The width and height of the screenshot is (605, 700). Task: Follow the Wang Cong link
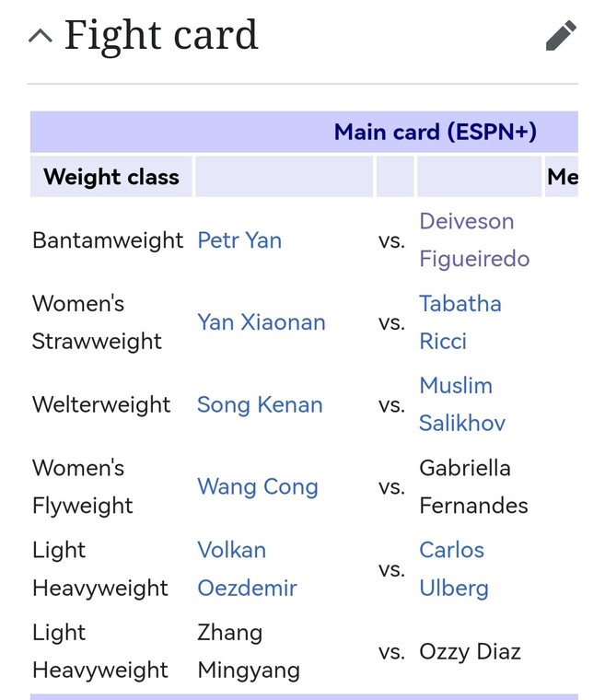pyautogui.click(x=258, y=486)
